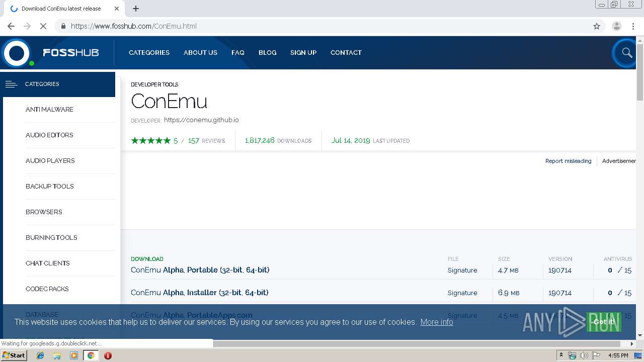Click the taskbar clock showing 4:55 PM

(x=618, y=355)
